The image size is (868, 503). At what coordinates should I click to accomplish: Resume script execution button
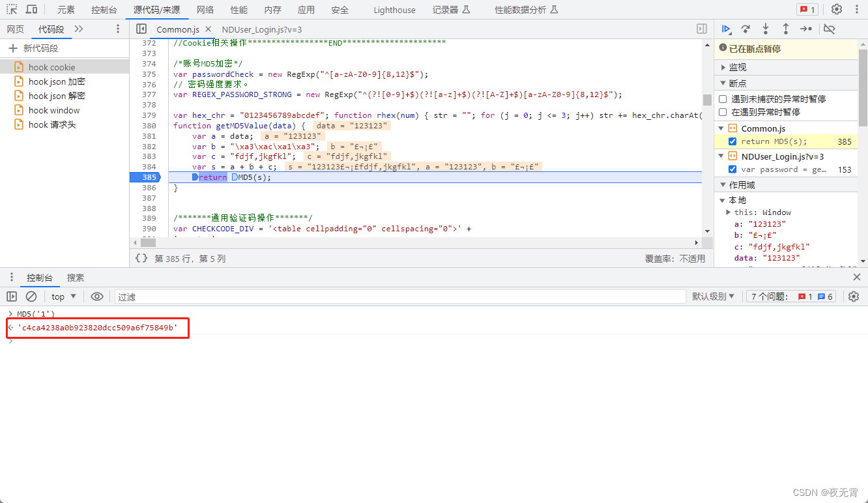tap(726, 29)
